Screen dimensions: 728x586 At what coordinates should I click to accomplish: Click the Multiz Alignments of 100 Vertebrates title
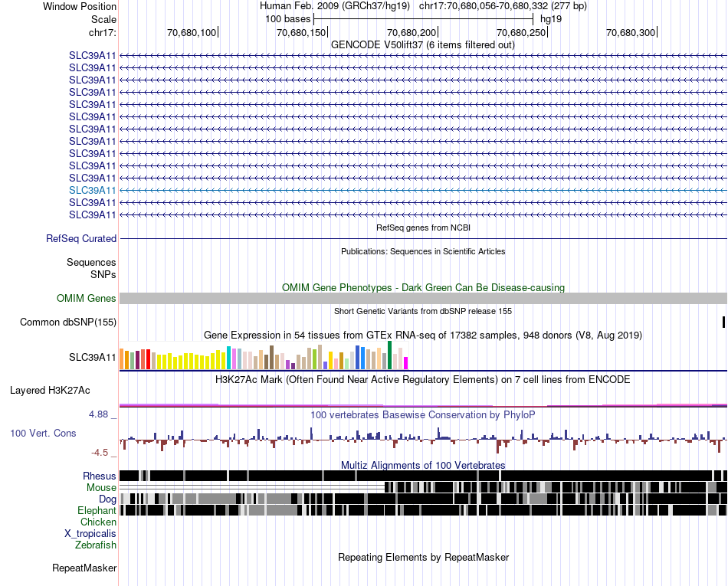(x=423, y=466)
